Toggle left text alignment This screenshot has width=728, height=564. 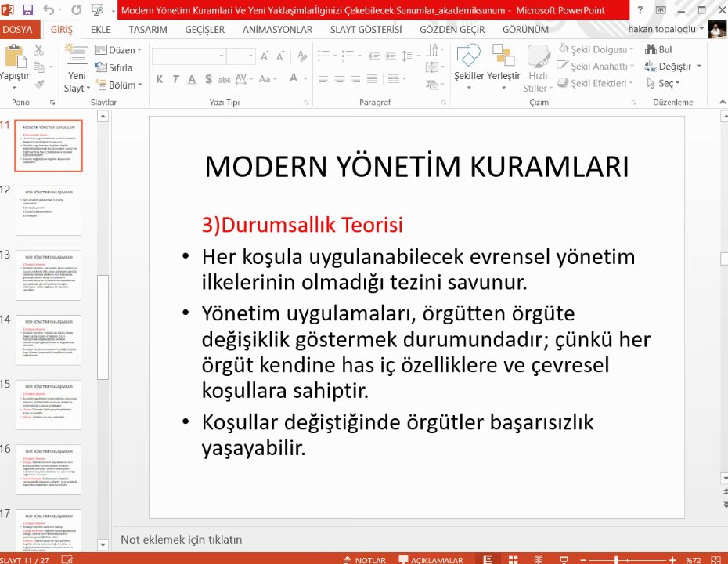coord(323,79)
